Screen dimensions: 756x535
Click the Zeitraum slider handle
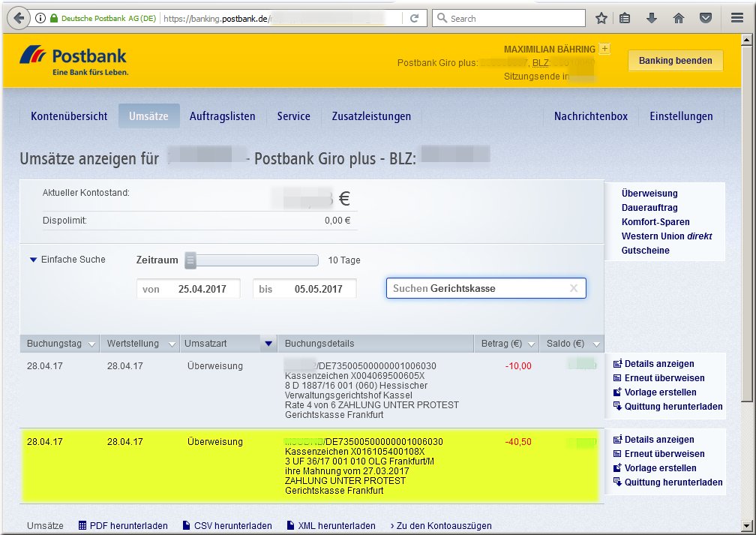(190, 260)
